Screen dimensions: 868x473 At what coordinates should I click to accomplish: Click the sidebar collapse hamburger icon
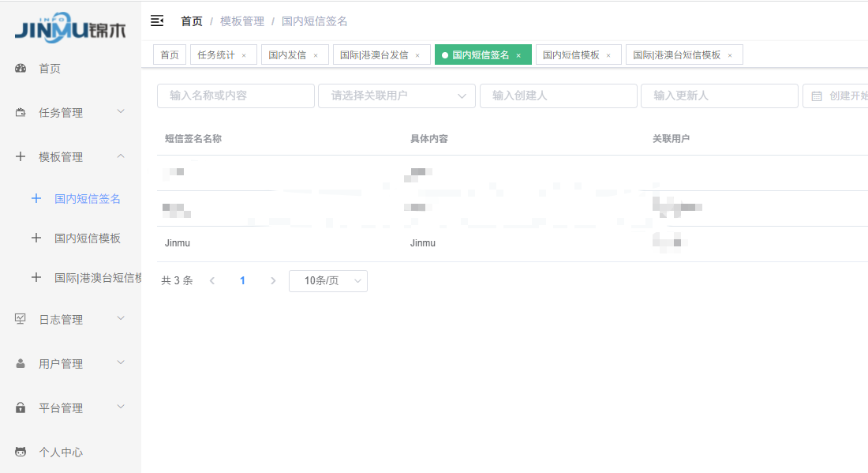pyautogui.click(x=157, y=21)
